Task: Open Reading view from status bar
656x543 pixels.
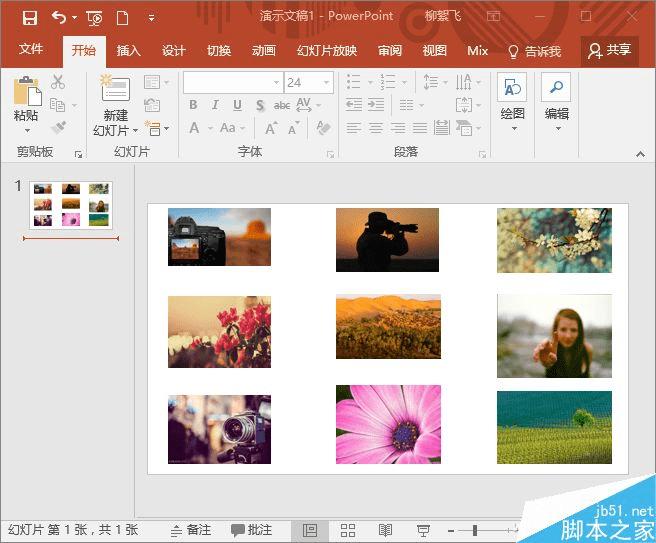Action: click(x=385, y=530)
